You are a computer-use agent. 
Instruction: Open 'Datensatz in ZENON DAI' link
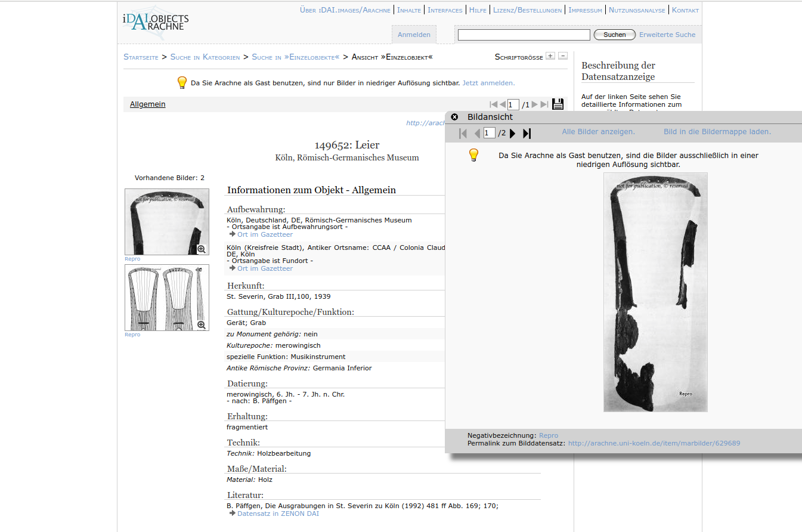[x=278, y=514]
